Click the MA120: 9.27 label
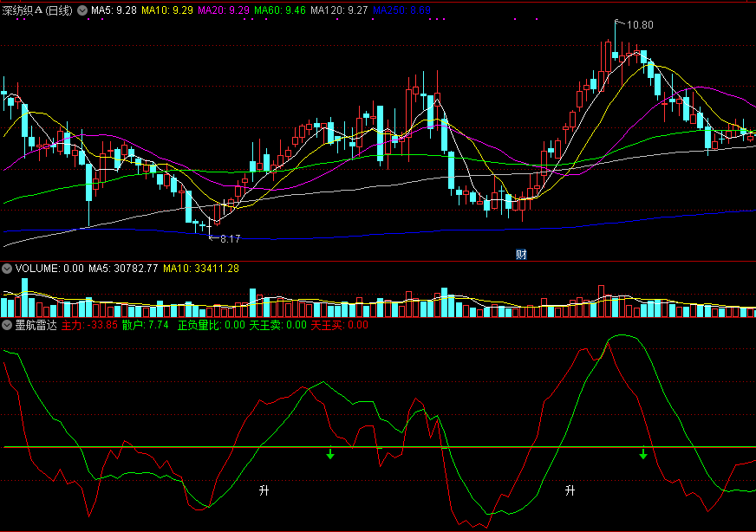756x532 pixels. point(339,10)
